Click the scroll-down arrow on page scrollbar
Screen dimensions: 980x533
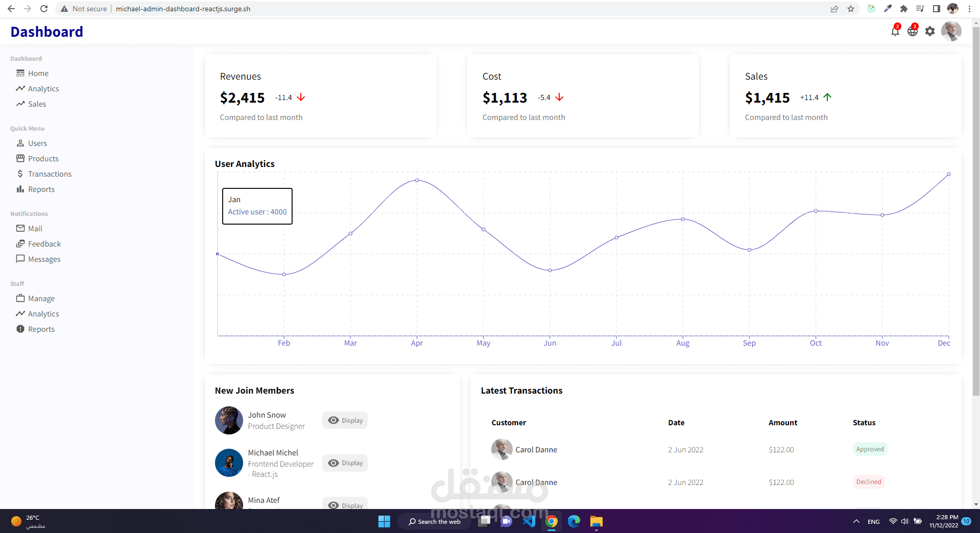976,505
